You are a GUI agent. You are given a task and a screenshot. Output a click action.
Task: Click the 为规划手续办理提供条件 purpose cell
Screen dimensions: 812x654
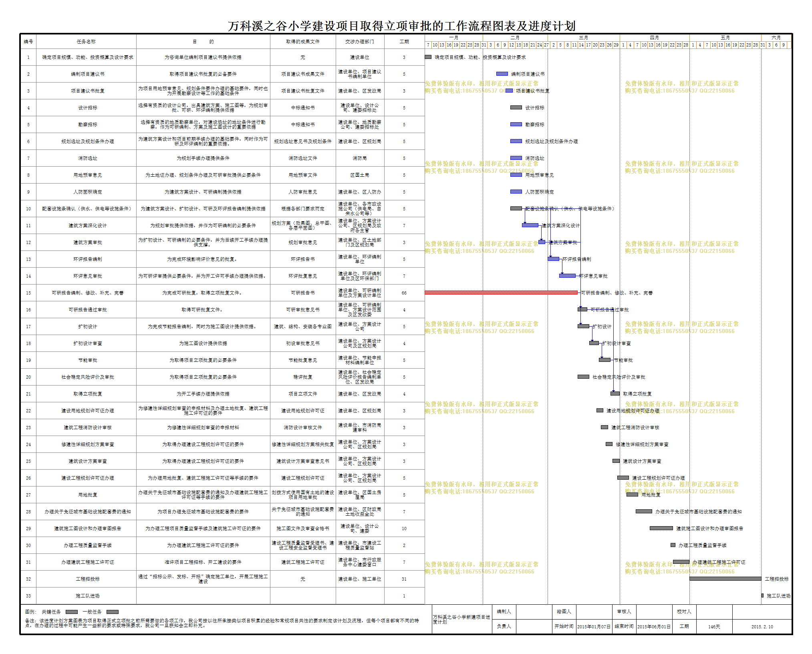click(203, 158)
